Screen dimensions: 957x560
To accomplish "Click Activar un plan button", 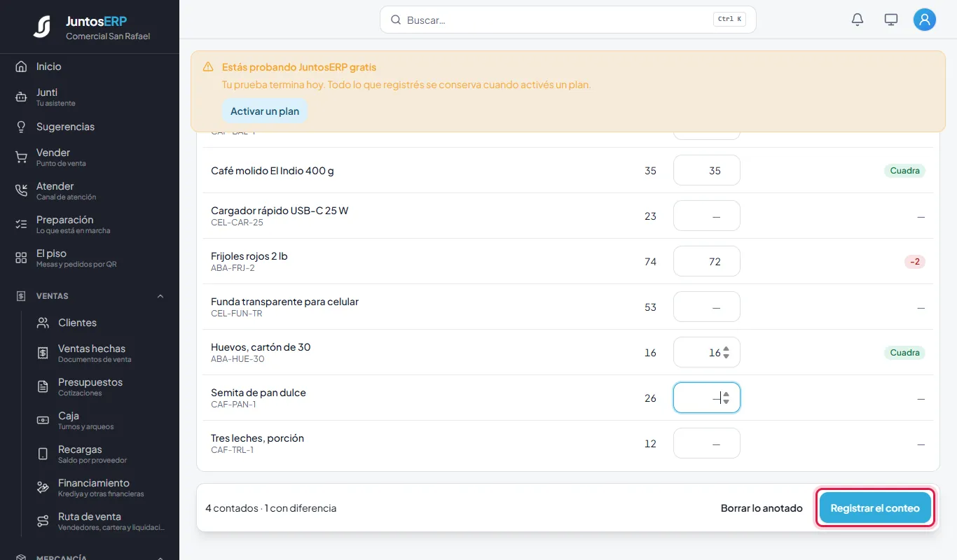I will 265,111.
